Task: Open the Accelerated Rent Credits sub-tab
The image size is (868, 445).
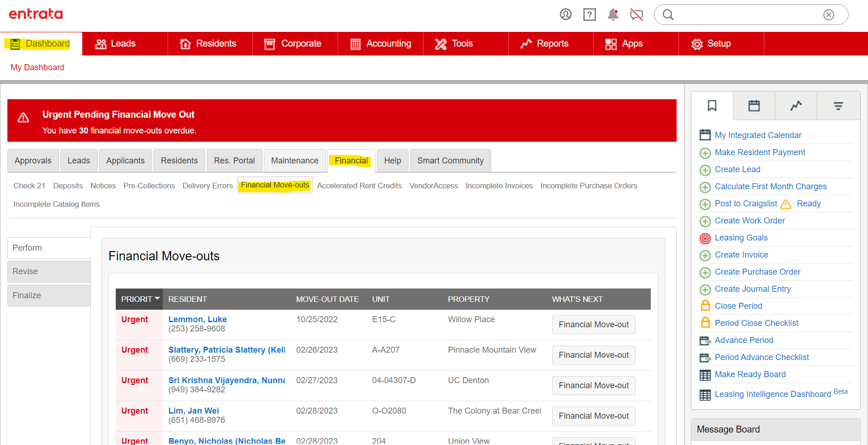Action: pyautogui.click(x=359, y=186)
